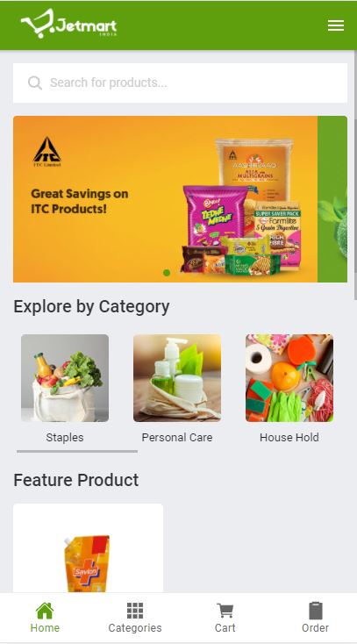This screenshot has height=644, width=357.
Task: Focus the Search for products field
Action: click(180, 82)
